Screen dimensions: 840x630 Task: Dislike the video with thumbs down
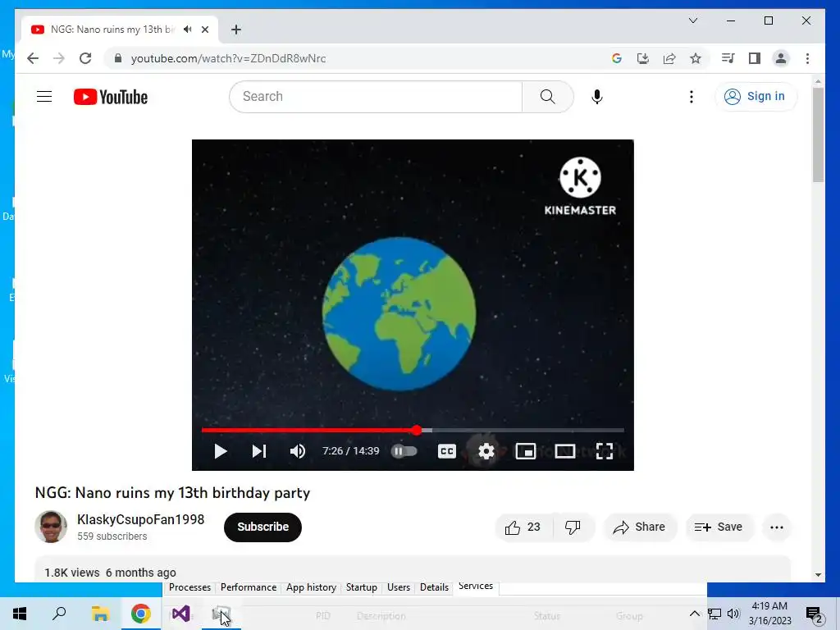[573, 527]
